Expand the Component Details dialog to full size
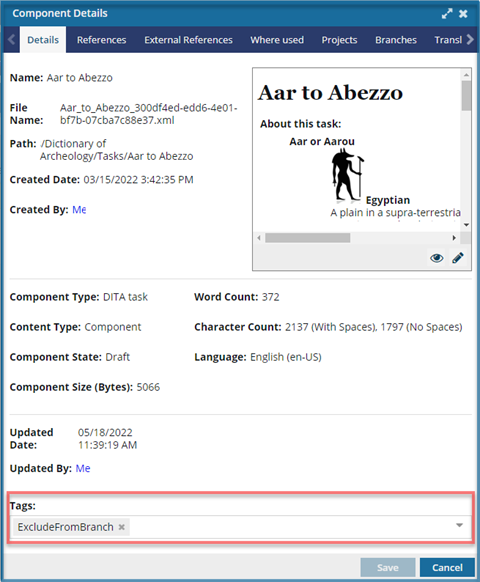The height and width of the screenshot is (582, 480). [447, 14]
